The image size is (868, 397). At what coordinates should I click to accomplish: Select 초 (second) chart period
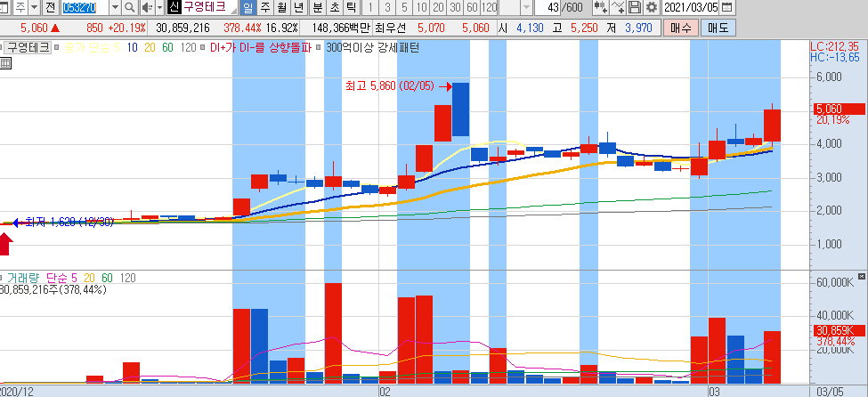335,8
